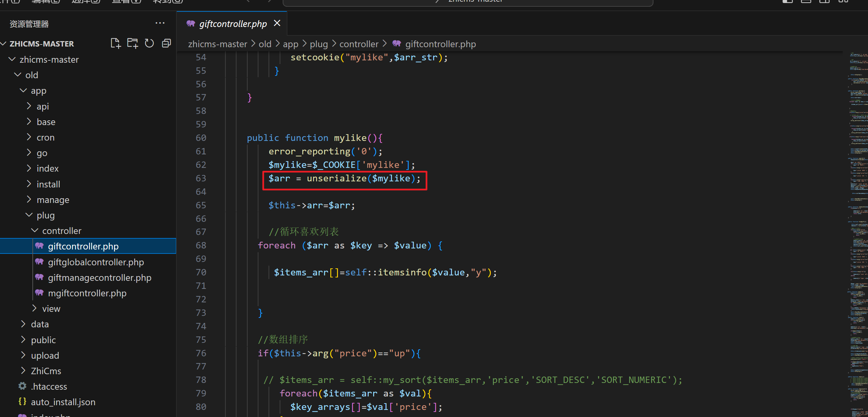Collapse the controller folder
The height and width of the screenshot is (417, 868).
[35, 231]
